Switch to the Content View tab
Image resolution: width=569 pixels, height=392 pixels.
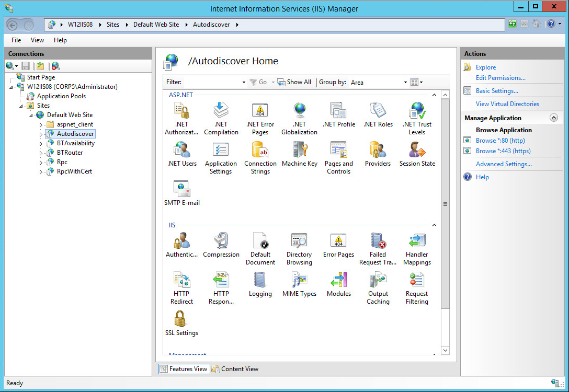click(x=235, y=369)
